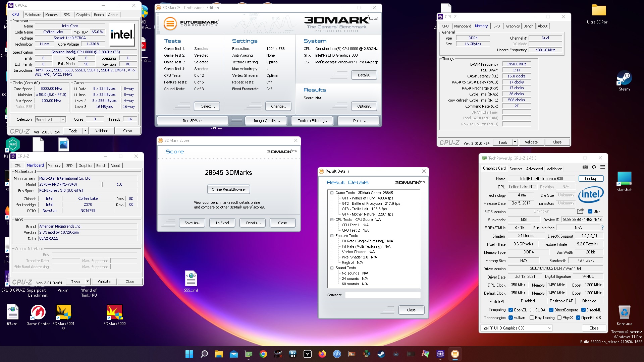Open File Explorer from the taskbar
644x362 pixels.
(219, 354)
